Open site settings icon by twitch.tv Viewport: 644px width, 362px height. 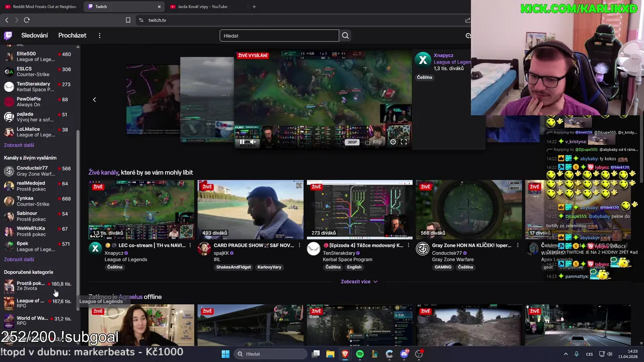pyautogui.click(x=141, y=20)
